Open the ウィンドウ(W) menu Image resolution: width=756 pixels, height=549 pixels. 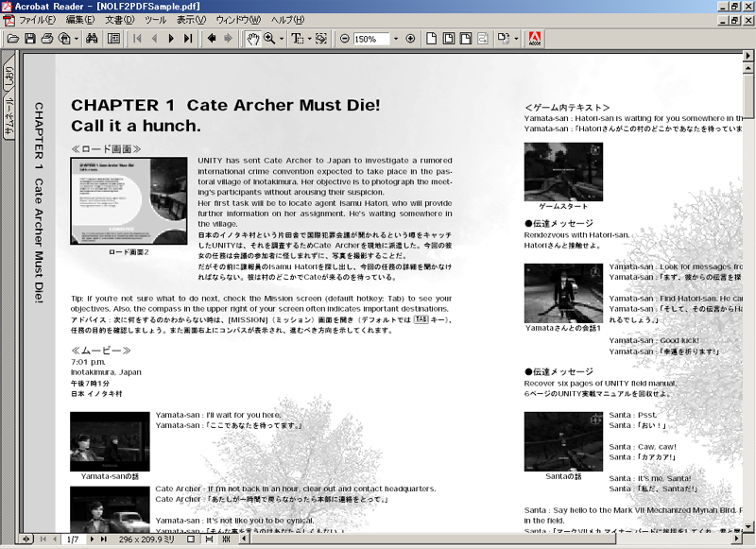238,20
